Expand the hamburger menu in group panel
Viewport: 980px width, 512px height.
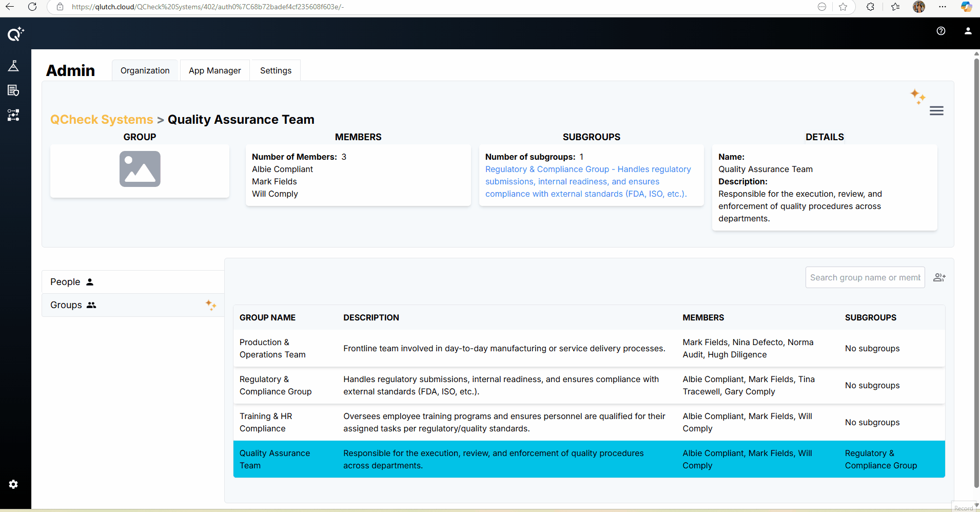936,111
